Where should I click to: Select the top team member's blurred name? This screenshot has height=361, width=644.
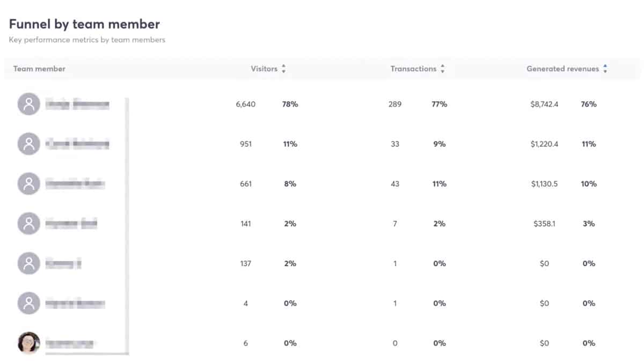[77, 105]
